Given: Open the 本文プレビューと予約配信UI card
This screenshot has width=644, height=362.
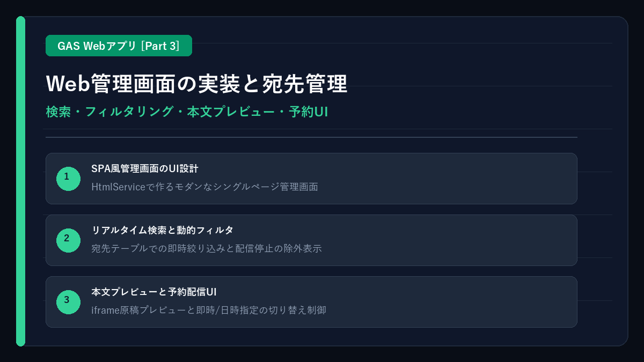Looking at the screenshot, I should point(311,302).
